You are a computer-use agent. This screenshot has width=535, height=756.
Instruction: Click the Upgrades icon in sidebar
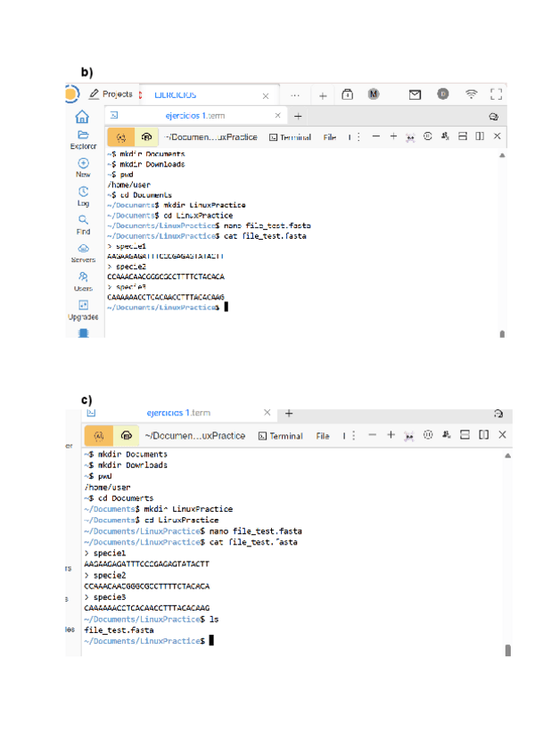(82, 307)
